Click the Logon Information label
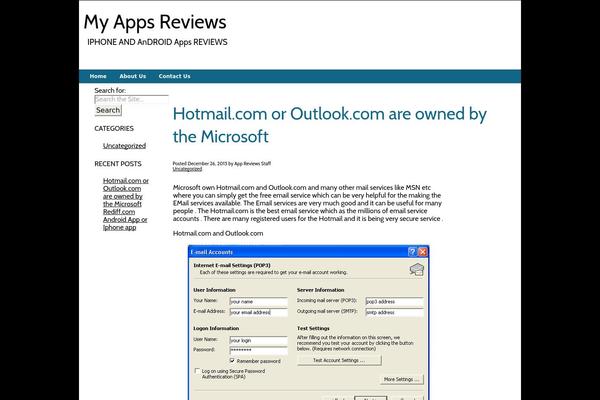This screenshot has height=400, width=600. 216,328
